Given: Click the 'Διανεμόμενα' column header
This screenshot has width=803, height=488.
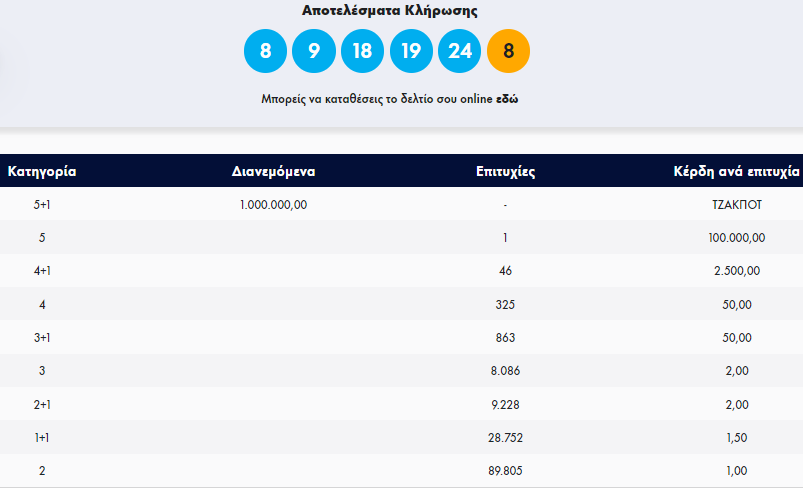Looking at the screenshot, I should (x=273, y=171).
